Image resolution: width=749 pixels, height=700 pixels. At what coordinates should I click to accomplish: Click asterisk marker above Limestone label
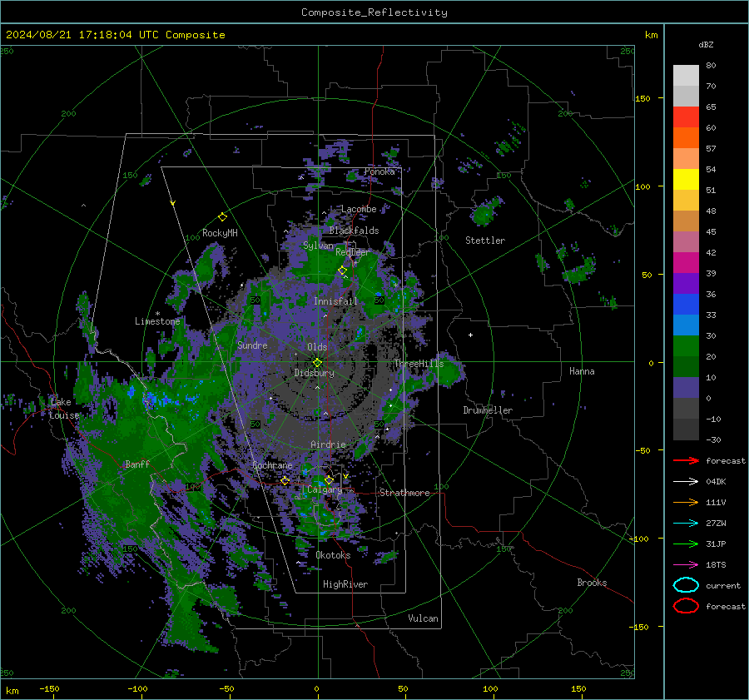point(157,314)
